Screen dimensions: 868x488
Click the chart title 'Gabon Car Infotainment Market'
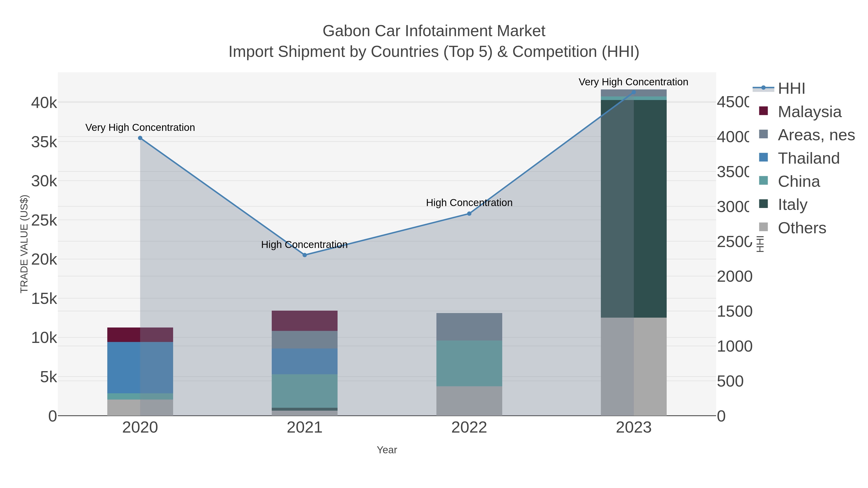pos(434,31)
